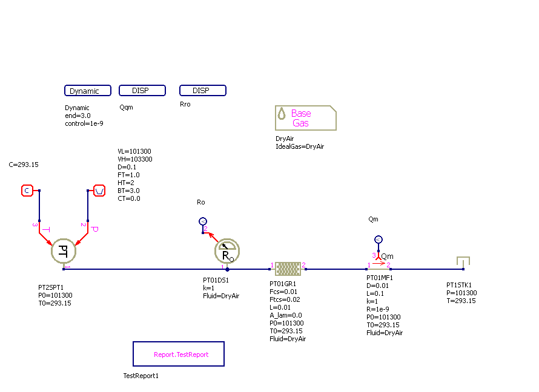Click the DISP block labeled Rro
Image resolution: width=539 pixels, height=392 pixels.
203,91
